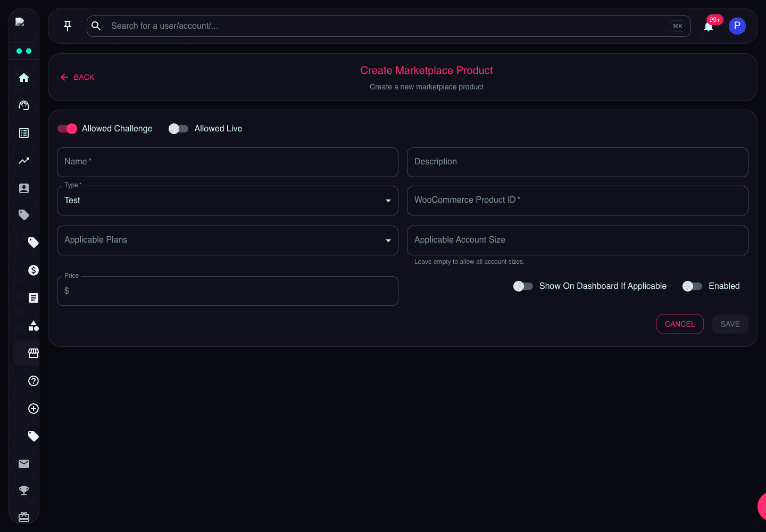
Task: Disable the Allowed Challenge switch
Action: point(68,129)
